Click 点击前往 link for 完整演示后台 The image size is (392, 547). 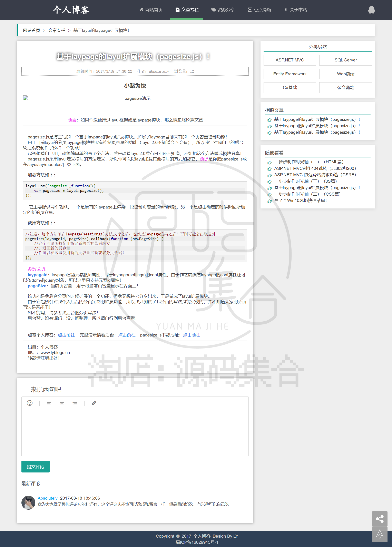pyautogui.click(x=127, y=335)
